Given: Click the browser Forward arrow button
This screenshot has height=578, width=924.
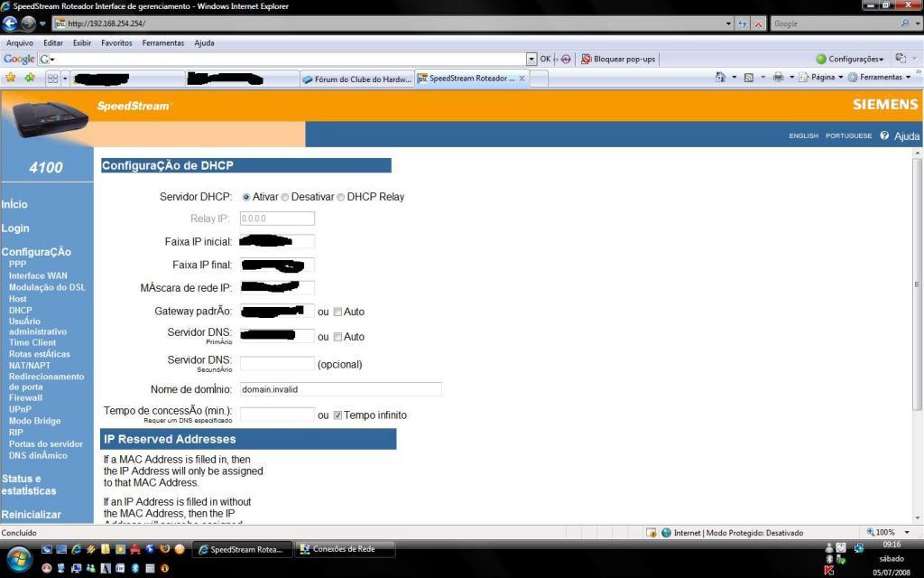Looking at the screenshot, I should [28, 23].
